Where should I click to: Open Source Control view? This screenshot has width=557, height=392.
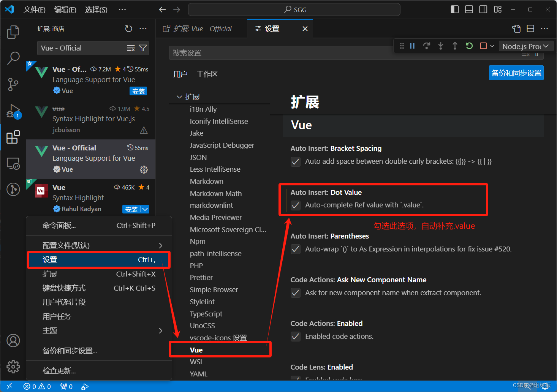[x=13, y=84]
